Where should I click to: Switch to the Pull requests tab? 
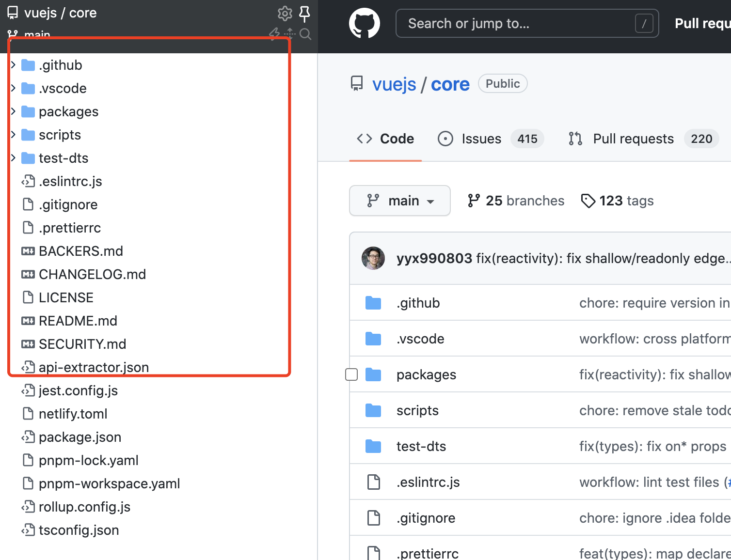tap(633, 139)
